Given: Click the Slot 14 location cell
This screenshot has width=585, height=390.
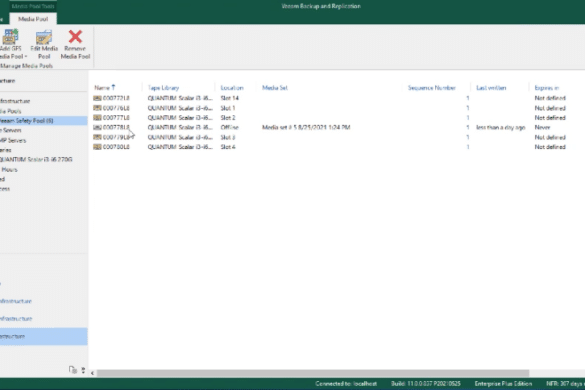Looking at the screenshot, I should pyautogui.click(x=229, y=98).
